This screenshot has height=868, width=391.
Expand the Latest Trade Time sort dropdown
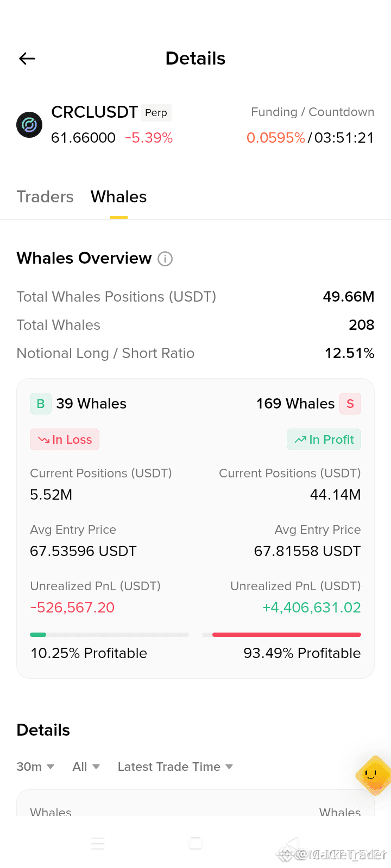[x=175, y=767]
